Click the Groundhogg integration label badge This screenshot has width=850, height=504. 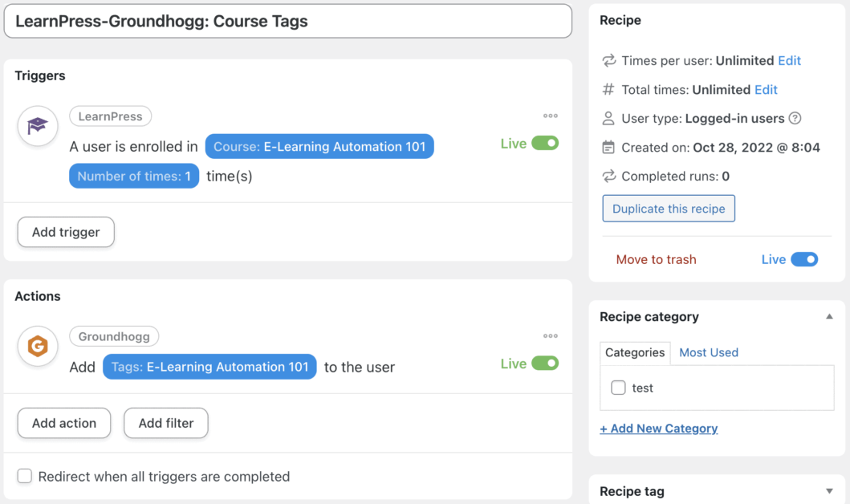click(x=114, y=336)
